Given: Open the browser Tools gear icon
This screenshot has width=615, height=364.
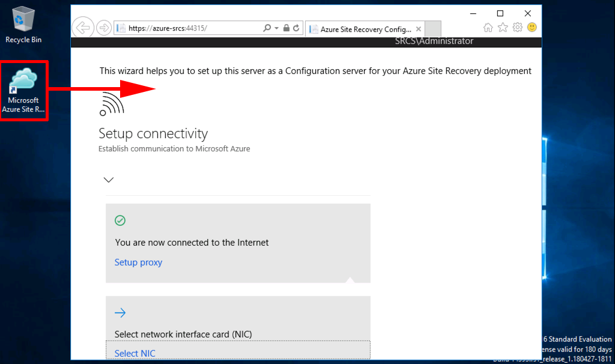Looking at the screenshot, I should coord(518,28).
